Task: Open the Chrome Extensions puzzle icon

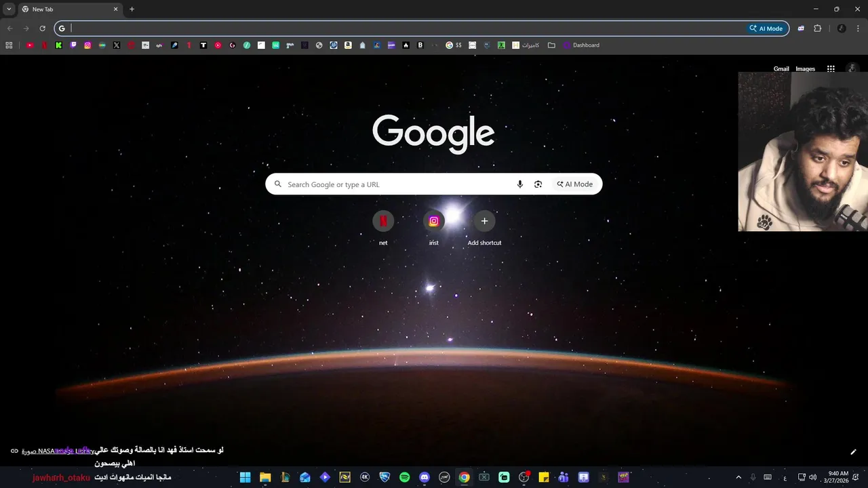Action: click(817, 28)
